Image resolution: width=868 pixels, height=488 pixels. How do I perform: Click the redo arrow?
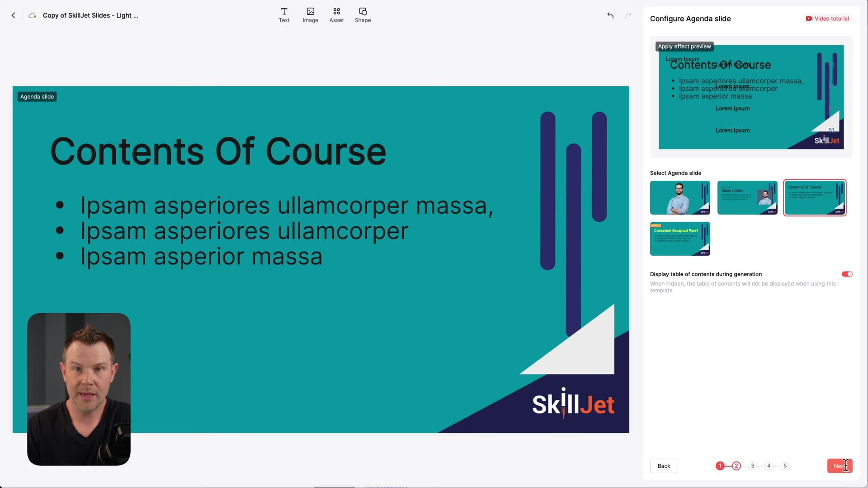pos(628,15)
